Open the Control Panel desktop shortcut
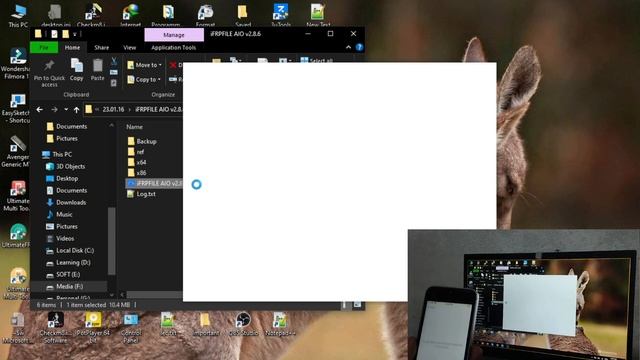Viewport: 640px width, 360px height. point(131,327)
